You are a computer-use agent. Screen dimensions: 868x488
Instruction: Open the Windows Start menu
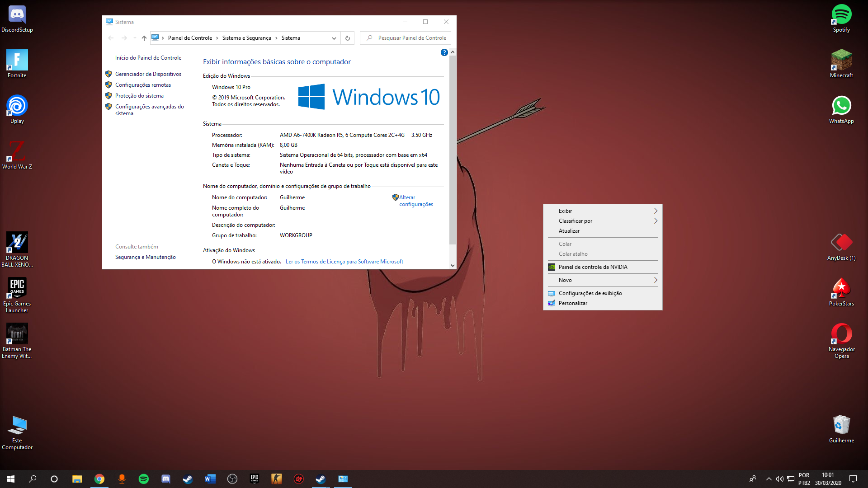(11, 479)
